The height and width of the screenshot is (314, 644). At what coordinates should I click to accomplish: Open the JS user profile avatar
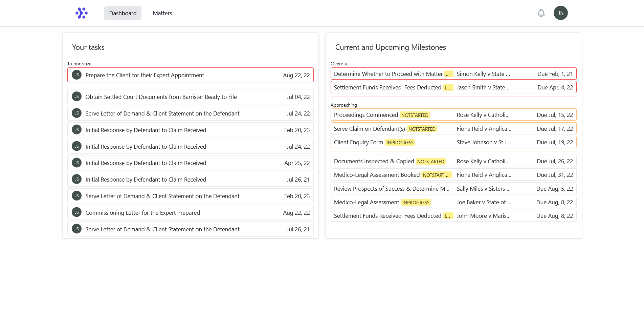tap(560, 13)
